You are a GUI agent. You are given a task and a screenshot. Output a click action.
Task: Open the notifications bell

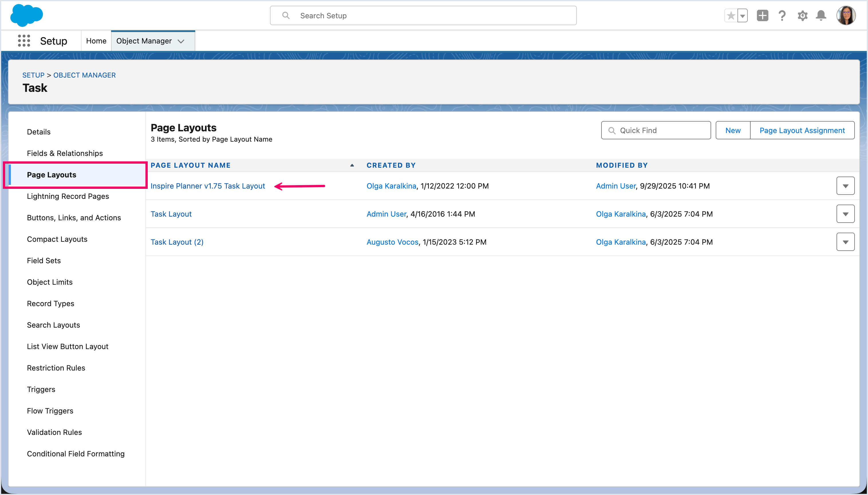tap(821, 16)
